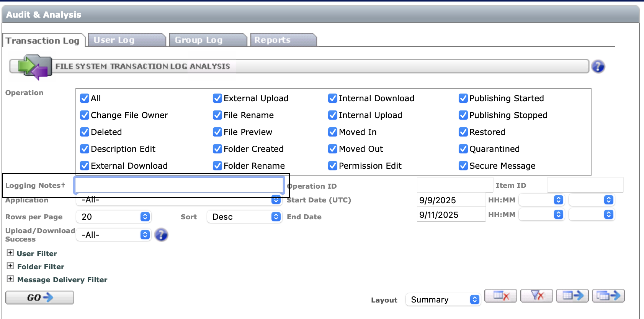Click the green and purple arrows transaction icon

pos(35,67)
